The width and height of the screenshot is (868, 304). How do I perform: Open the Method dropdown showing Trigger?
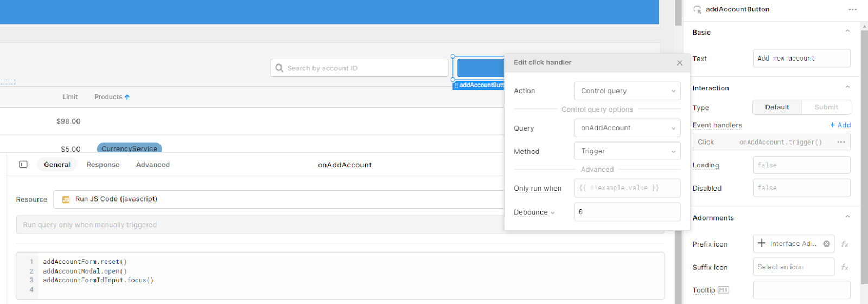tap(627, 151)
